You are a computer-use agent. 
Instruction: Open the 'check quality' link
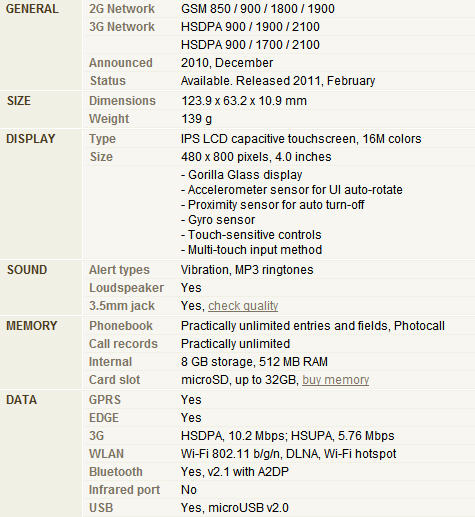click(243, 306)
